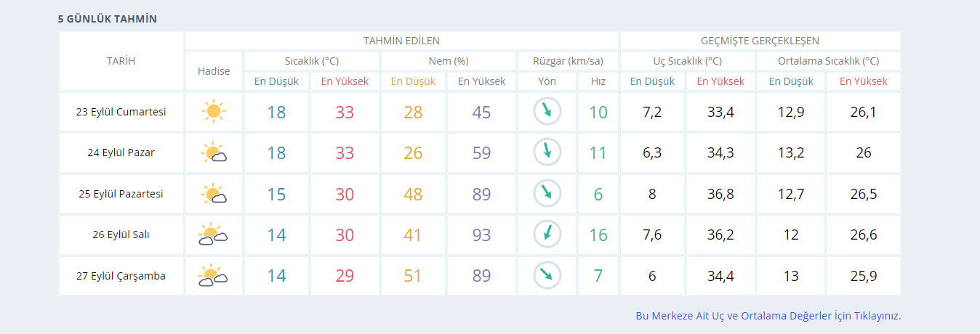Click the 'TAHMİN EDİLEN' header
The height and width of the screenshot is (334, 980).
coord(401,41)
